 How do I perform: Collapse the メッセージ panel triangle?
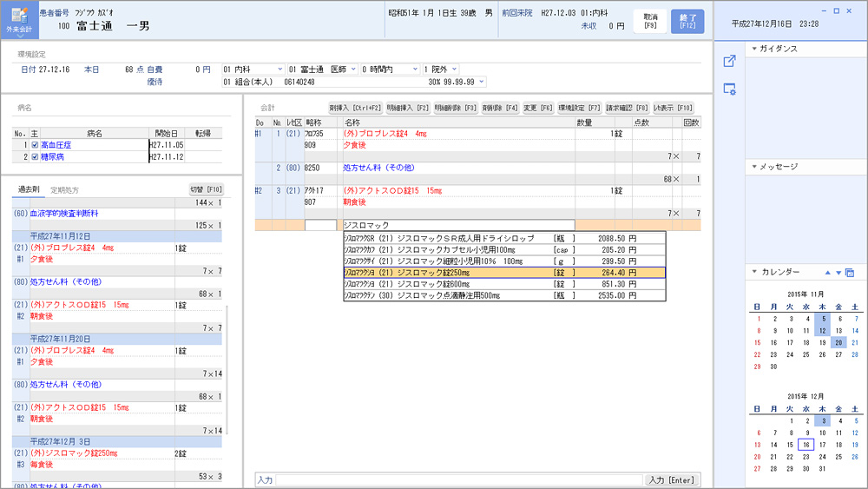754,166
